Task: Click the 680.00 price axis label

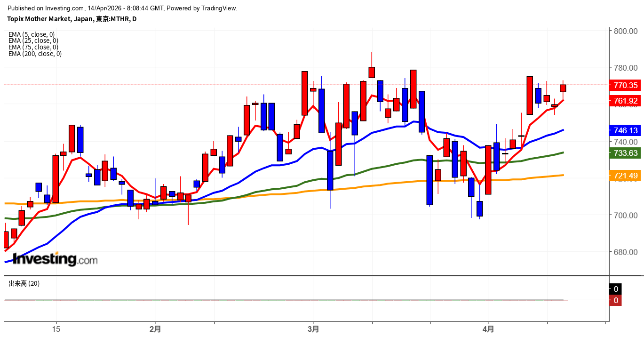Action: point(625,252)
